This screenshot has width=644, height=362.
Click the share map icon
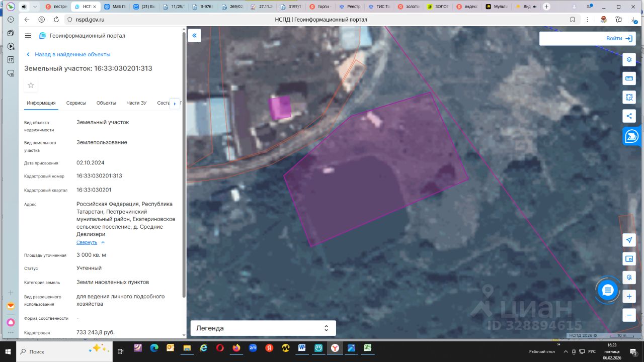629,116
